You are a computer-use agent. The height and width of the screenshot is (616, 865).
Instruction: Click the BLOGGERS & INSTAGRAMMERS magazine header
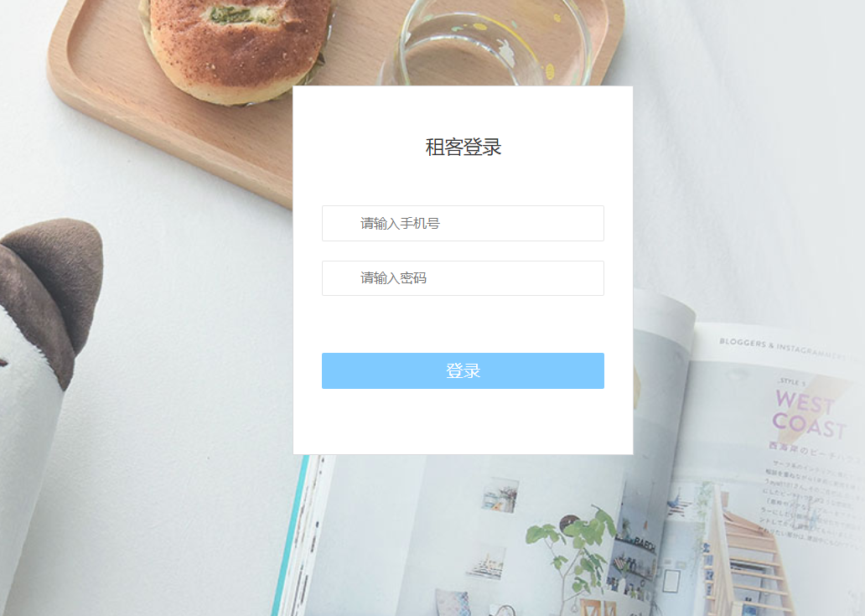click(782, 349)
